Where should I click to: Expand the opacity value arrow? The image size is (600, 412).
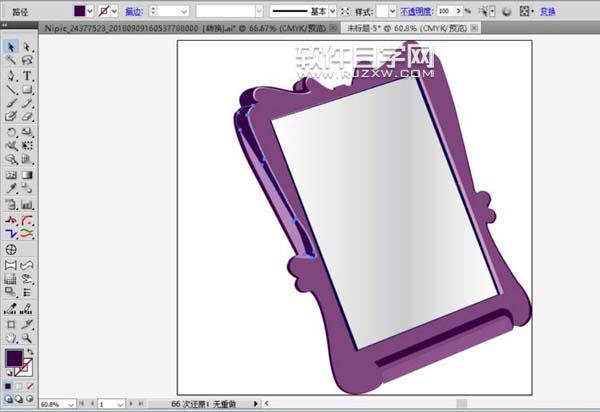coord(458,11)
